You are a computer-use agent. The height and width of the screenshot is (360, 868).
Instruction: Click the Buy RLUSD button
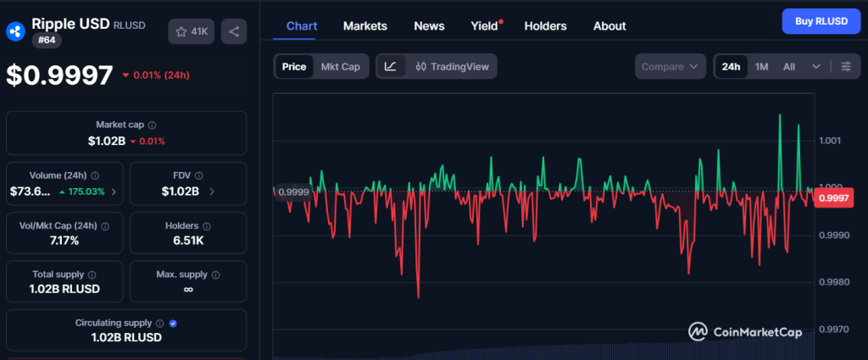coord(821,21)
